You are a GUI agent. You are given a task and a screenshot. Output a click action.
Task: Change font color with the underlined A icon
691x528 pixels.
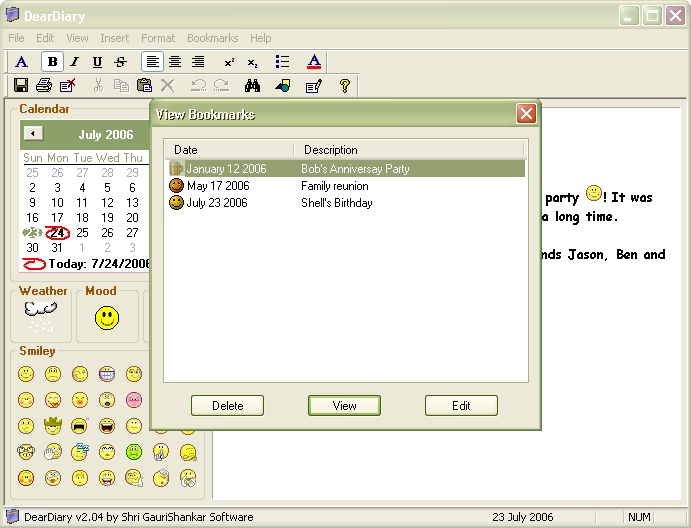(314, 62)
